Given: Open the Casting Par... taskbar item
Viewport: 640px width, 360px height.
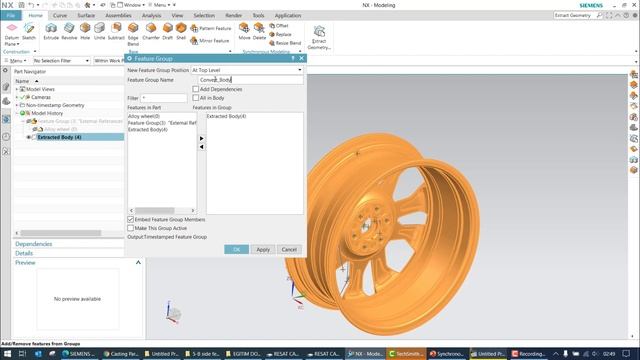Looking at the screenshot, I should [x=120, y=354].
